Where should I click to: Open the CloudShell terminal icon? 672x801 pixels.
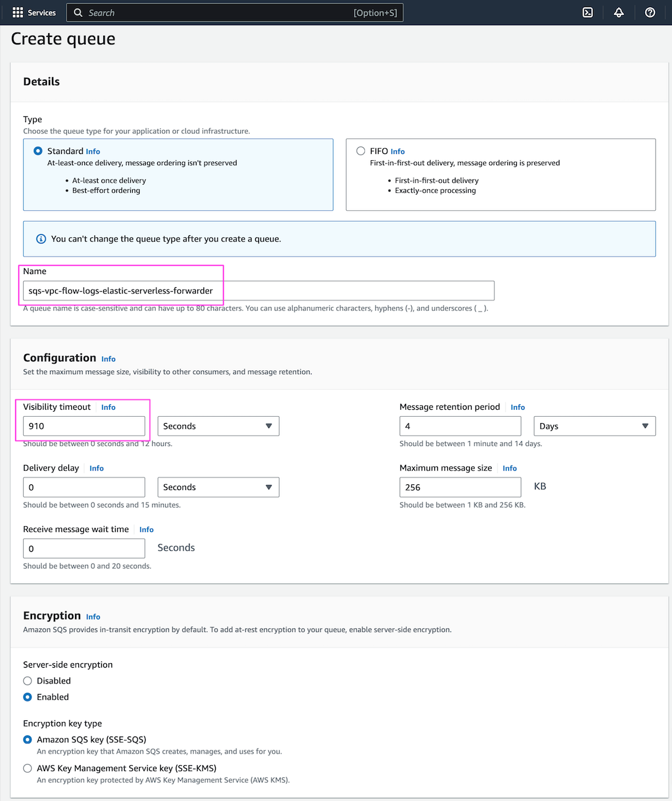[x=587, y=12]
